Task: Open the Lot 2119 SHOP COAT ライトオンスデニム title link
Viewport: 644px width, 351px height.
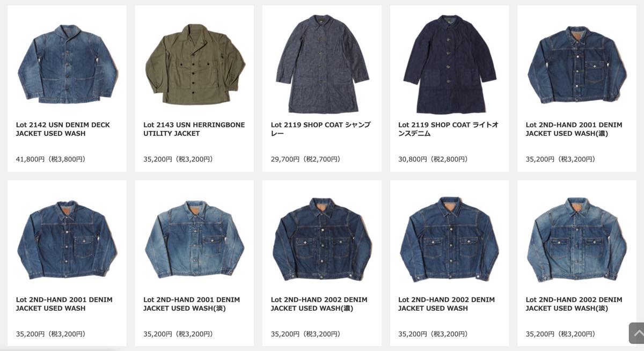Action: [448, 129]
